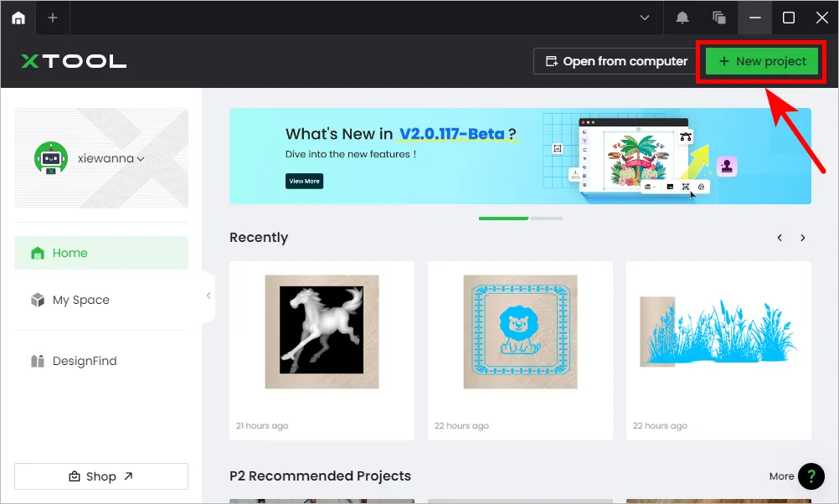This screenshot has height=504, width=839.
Task: Expand the xiewanna account dropdown arrow
Action: coord(141,159)
